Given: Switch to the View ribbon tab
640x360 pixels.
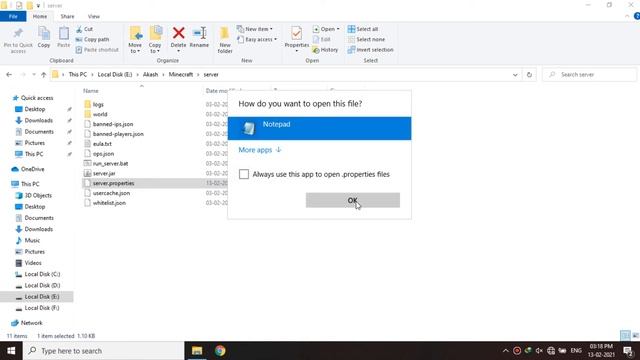Looking at the screenshot, I should 93,16.
